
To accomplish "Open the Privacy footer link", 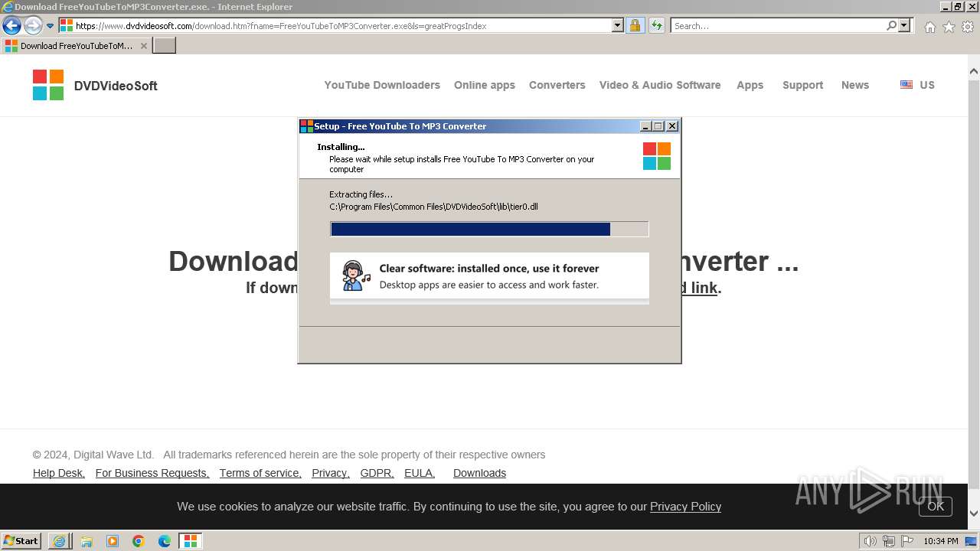I will pyautogui.click(x=331, y=473).
